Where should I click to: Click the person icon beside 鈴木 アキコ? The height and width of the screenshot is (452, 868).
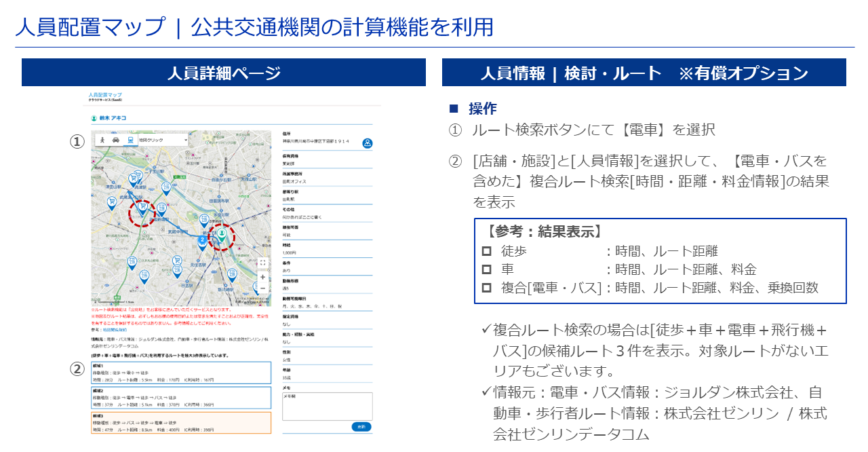click(x=94, y=118)
